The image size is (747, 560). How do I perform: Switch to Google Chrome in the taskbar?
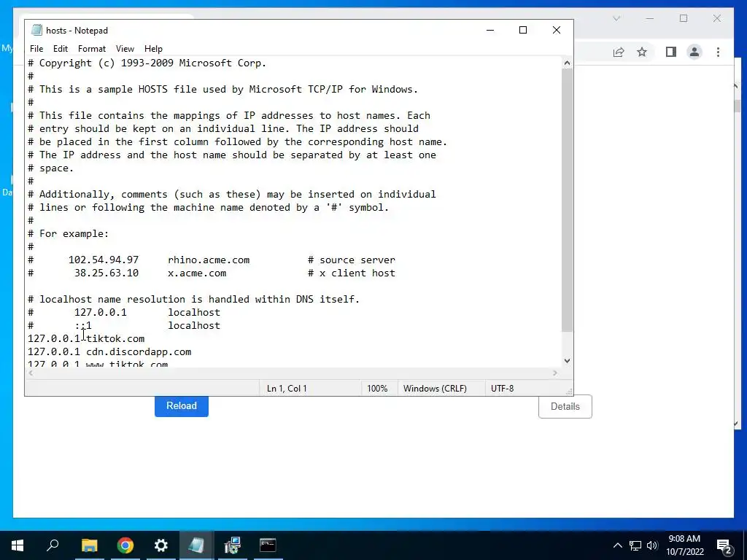tap(125, 545)
